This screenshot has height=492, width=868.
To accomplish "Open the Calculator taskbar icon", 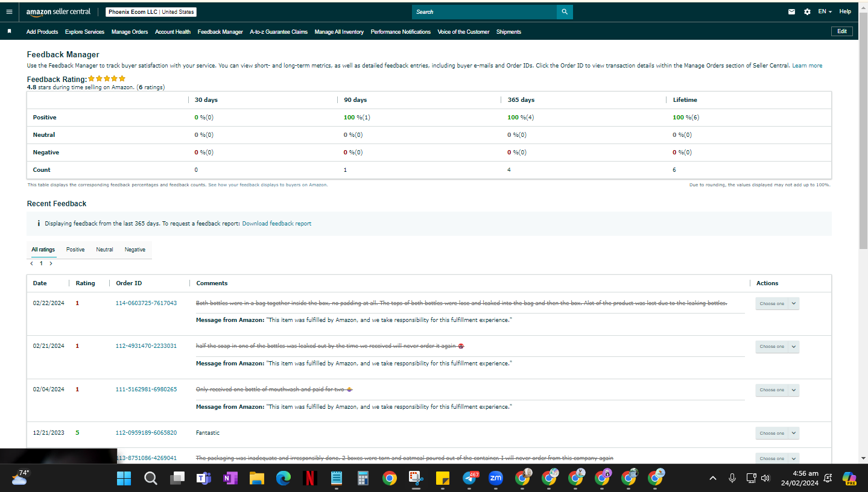I will tap(363, 479).
